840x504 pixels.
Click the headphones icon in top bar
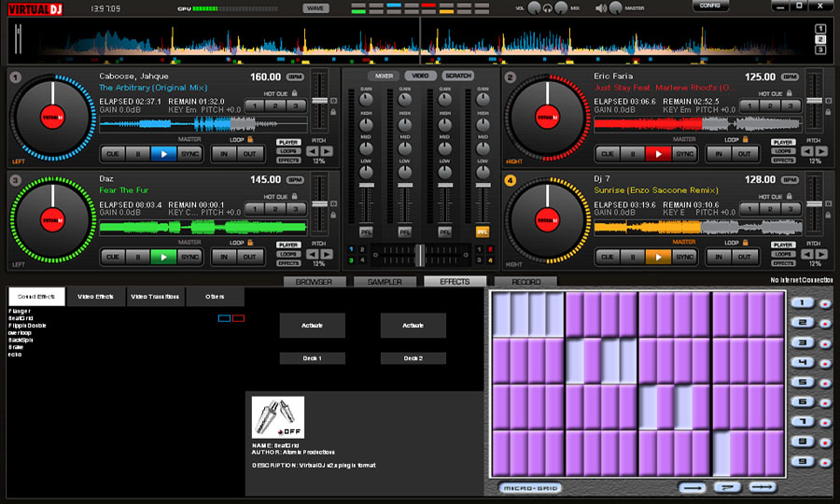coord(546,8)
